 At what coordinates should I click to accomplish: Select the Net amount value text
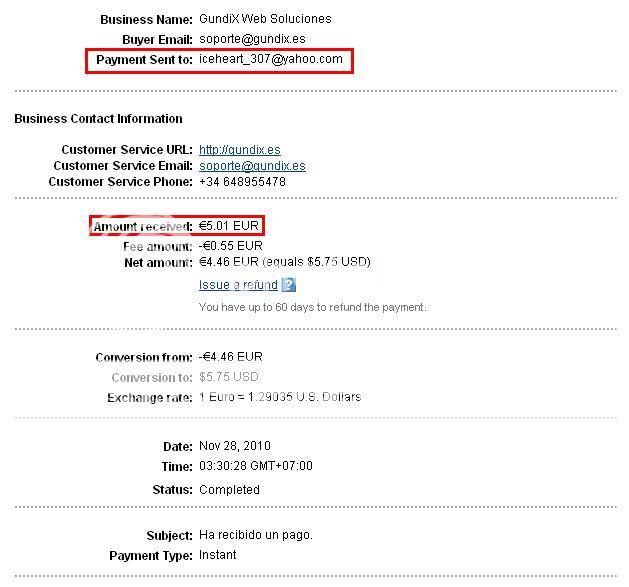click(284, 262)
